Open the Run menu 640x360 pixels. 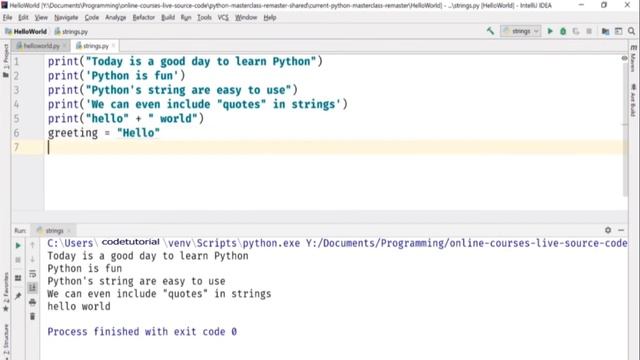pyautogui.click(x=186, y=18)
